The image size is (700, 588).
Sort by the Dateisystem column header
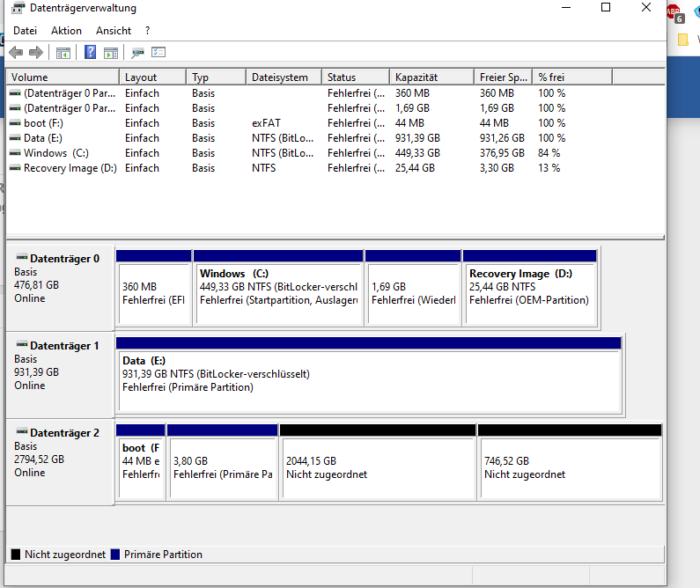[x=284, y=77]
